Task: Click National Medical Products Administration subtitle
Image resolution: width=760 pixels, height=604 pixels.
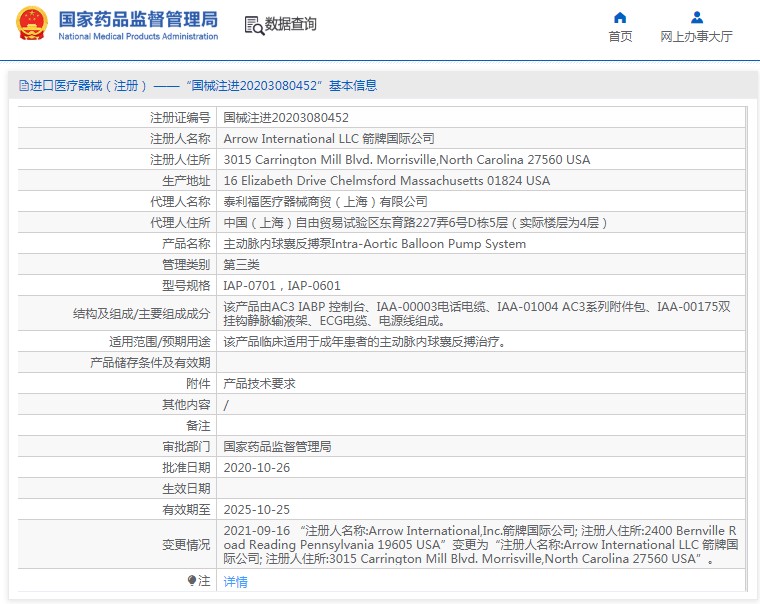Action: coord(138,36)
